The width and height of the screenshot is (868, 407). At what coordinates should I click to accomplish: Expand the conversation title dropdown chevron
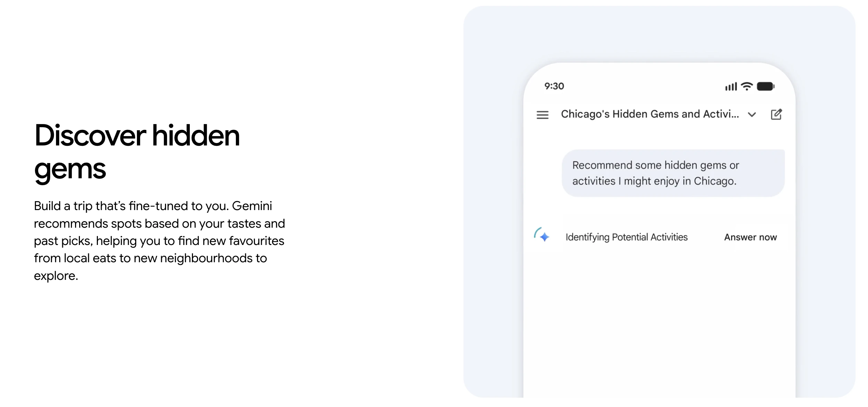click(752, 114)
